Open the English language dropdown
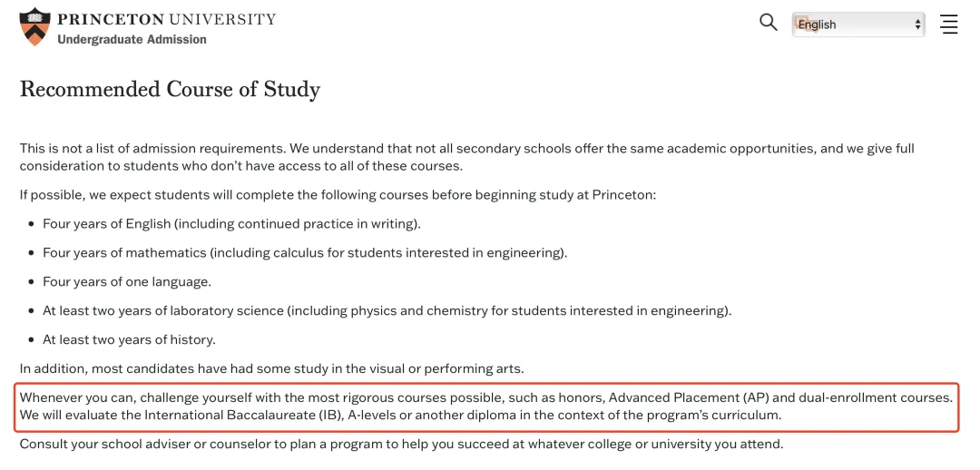The height and width of the screenshot is (470, 980). (853, 24)
